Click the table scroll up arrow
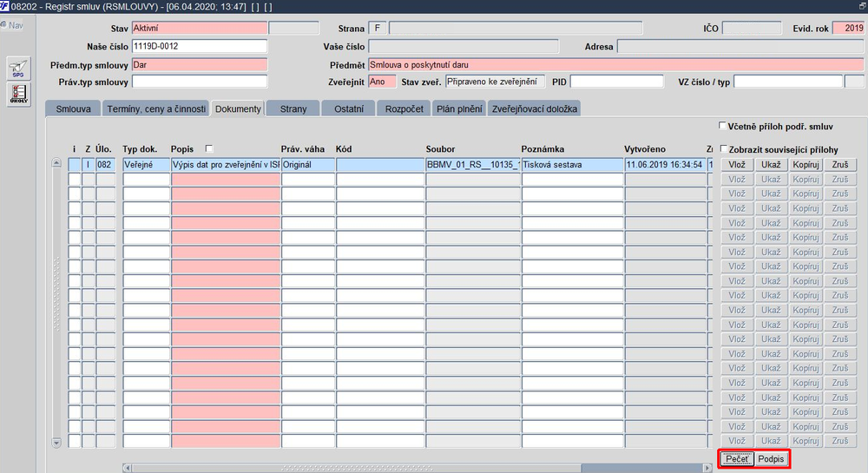 tap(56, 162)
